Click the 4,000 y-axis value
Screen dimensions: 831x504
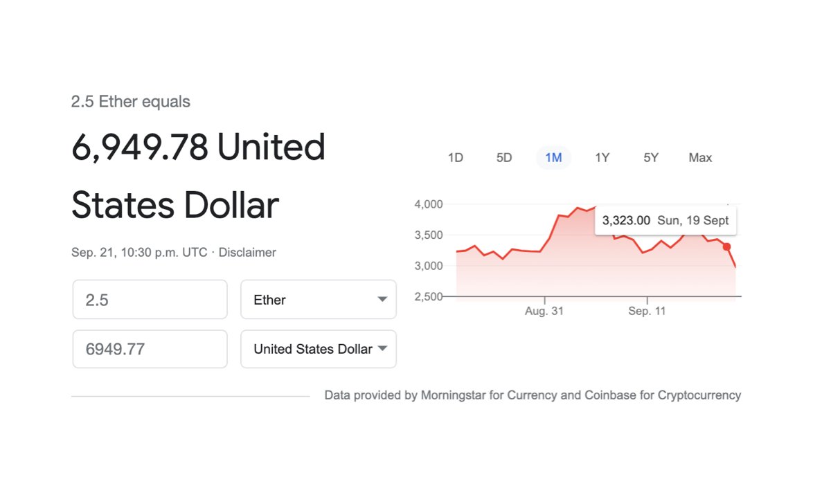coord(428,204)
